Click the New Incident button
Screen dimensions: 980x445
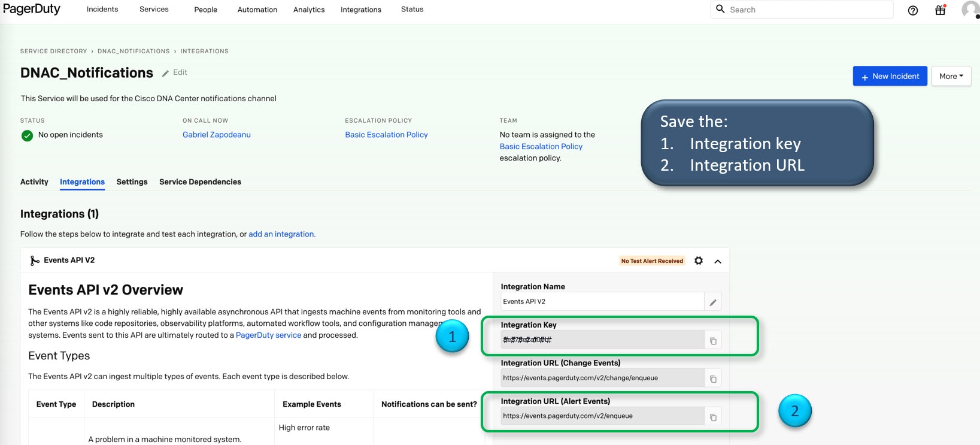tap(890, 76)
